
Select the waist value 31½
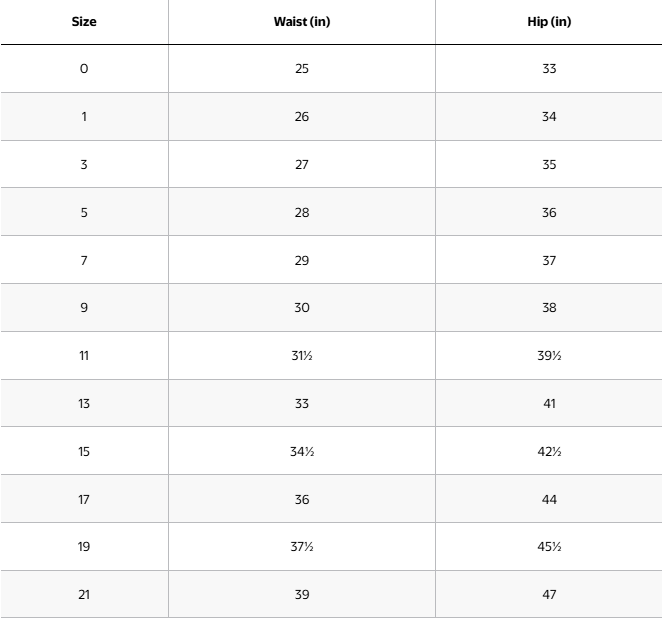302,356
